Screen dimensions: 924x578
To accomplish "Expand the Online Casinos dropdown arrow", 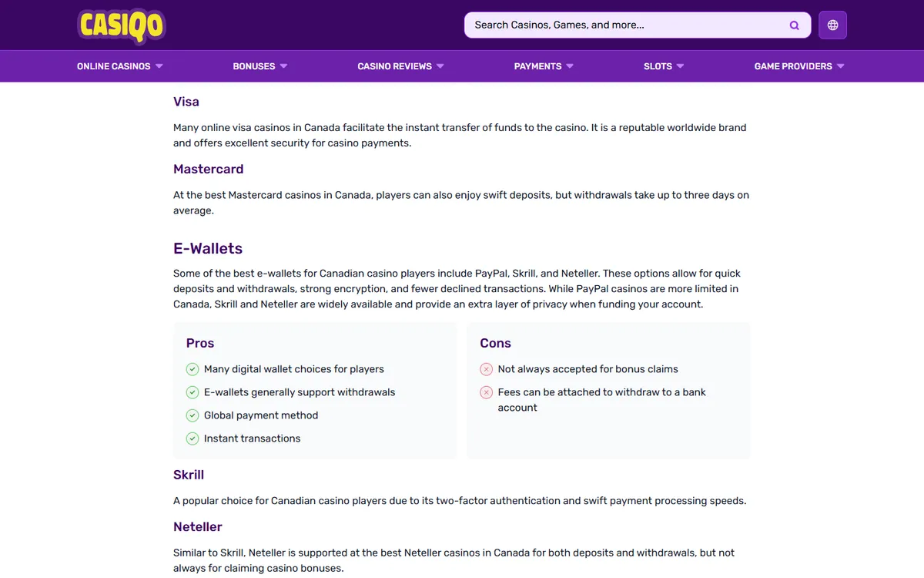I will pyautogui.click(x=159, y=66).
